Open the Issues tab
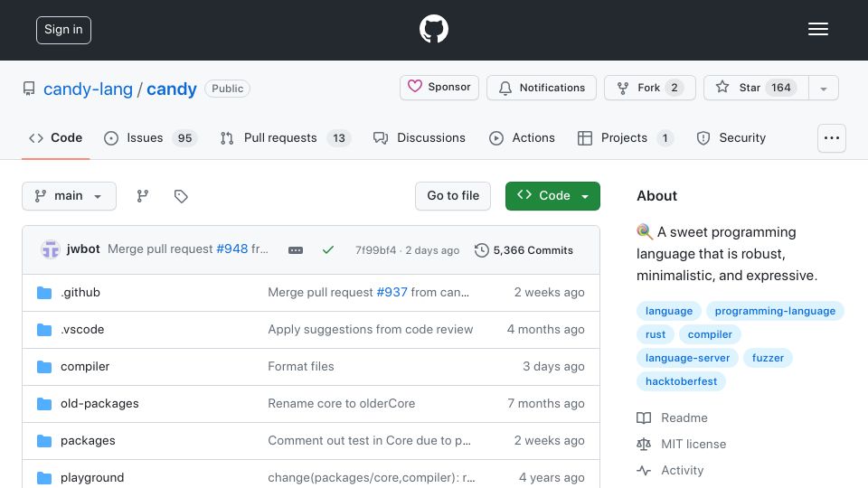 click(x=151, y=137)
